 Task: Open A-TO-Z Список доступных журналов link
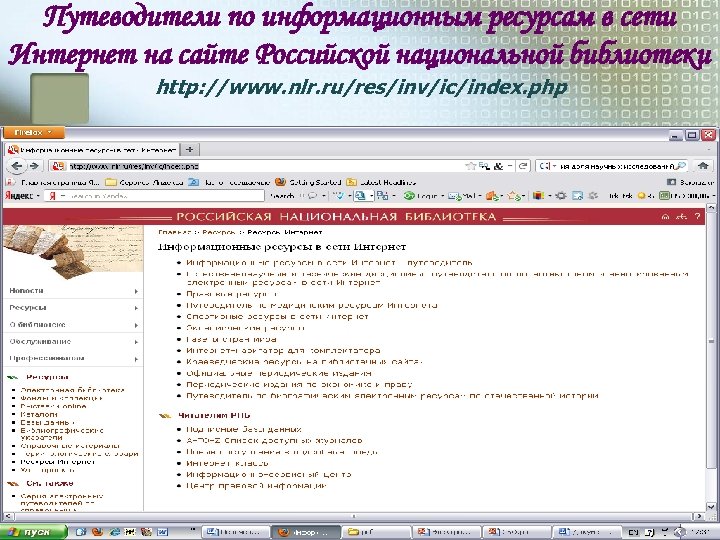coord(274,441)
